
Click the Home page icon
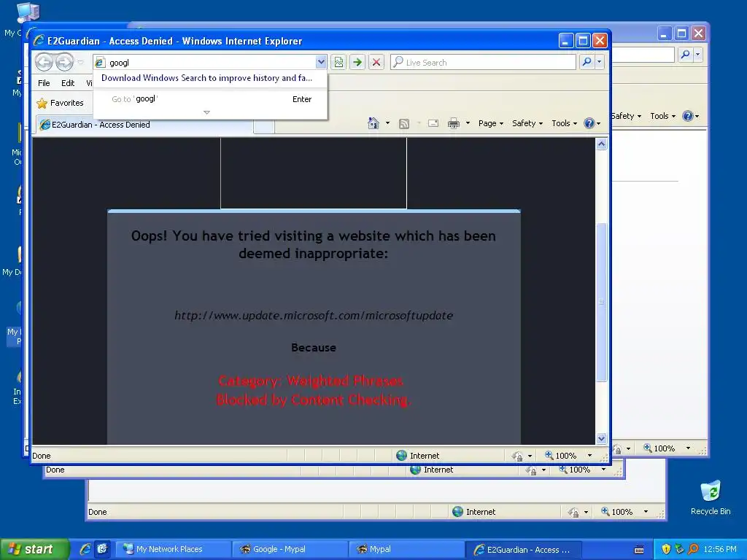(x=373, y=123)
